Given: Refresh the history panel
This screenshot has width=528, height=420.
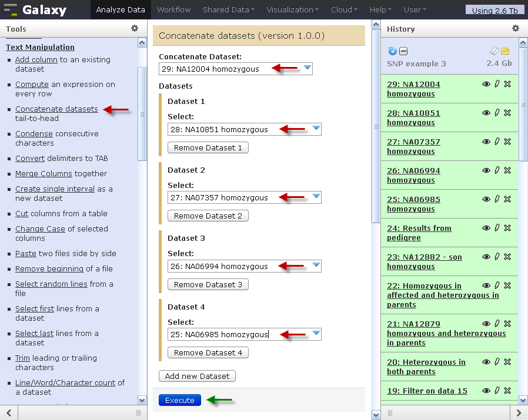Looking at the screenshot, I should click(393, 52).
